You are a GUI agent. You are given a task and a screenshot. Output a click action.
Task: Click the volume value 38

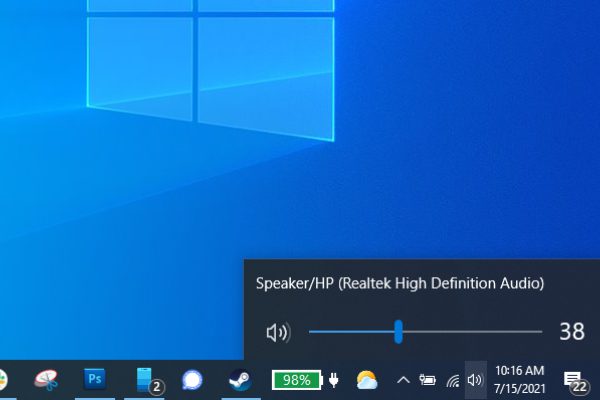[x=572, y=331]
